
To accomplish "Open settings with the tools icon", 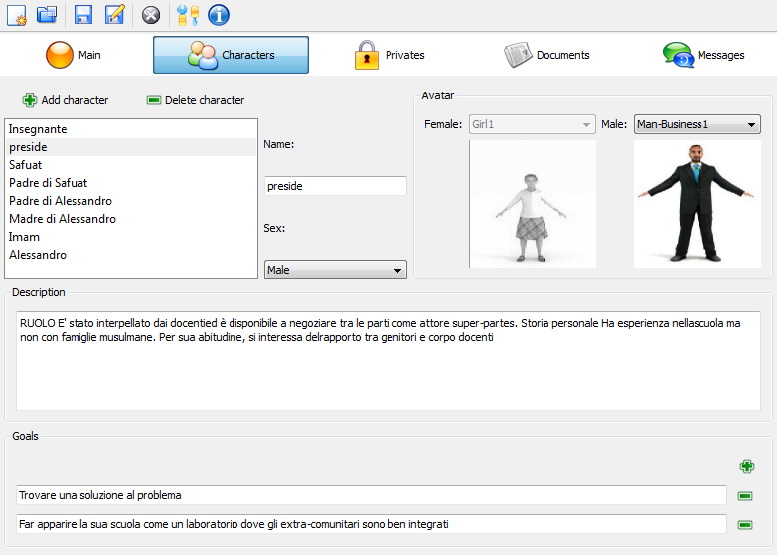I will tap(187, 14).
